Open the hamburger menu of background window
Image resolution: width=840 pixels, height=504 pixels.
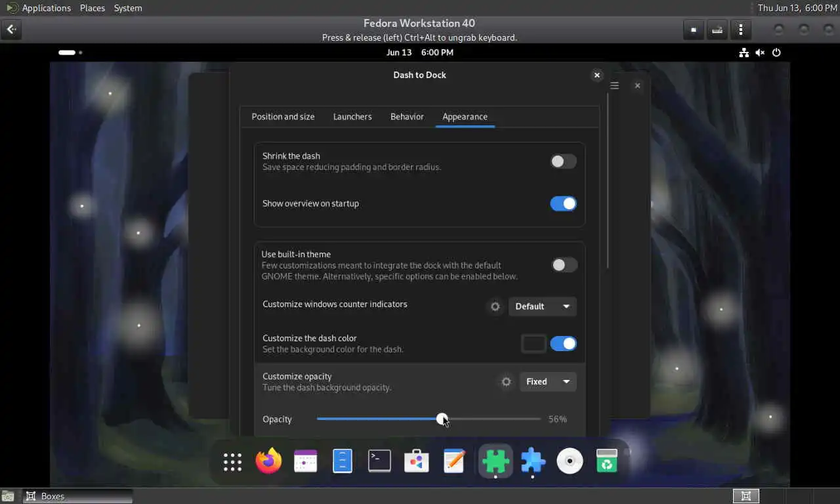(615, 85)
